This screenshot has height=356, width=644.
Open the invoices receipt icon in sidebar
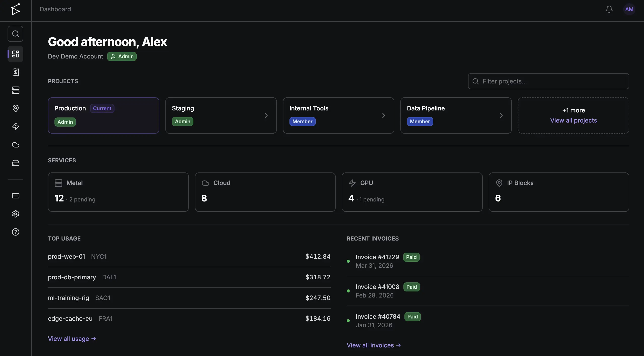pyautogui.click(x=16, y=72)
